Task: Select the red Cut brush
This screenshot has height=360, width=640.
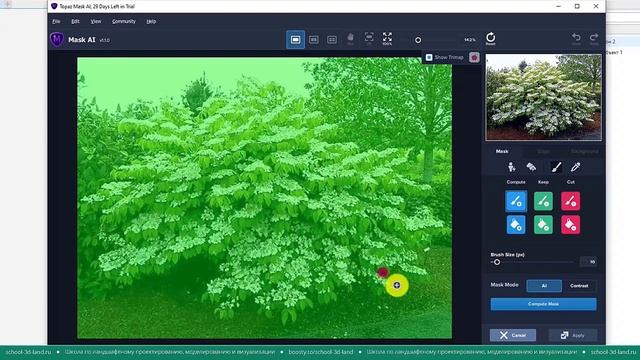Action: 571,201
